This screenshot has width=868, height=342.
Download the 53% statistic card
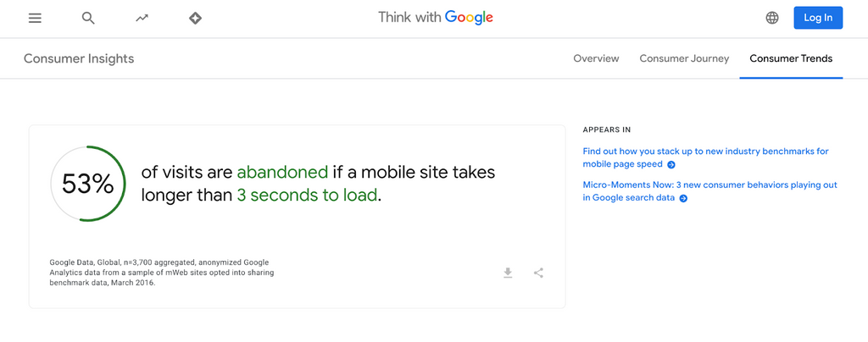pyautogui.click(x=508, y=273)
